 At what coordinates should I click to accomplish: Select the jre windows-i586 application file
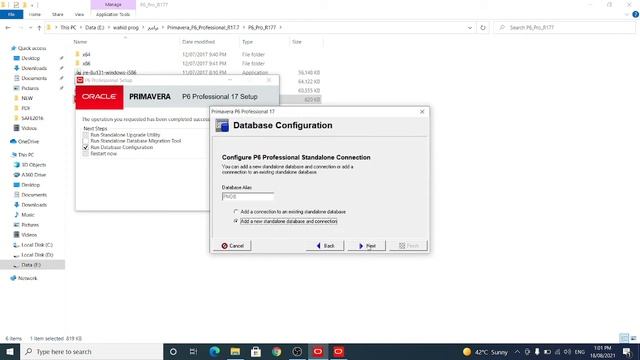point(109,73)
